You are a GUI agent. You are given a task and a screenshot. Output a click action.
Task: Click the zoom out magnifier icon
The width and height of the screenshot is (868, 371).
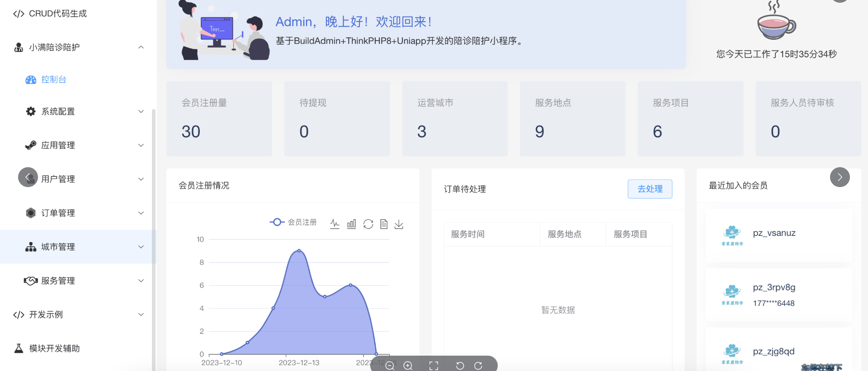click(390, 366)
